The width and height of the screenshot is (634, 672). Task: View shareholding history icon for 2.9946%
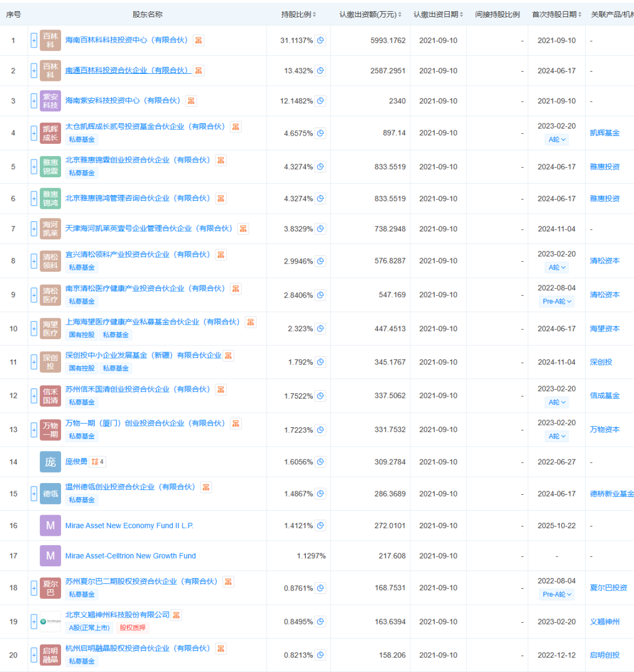pyautogui.click(x=320, y=261)
